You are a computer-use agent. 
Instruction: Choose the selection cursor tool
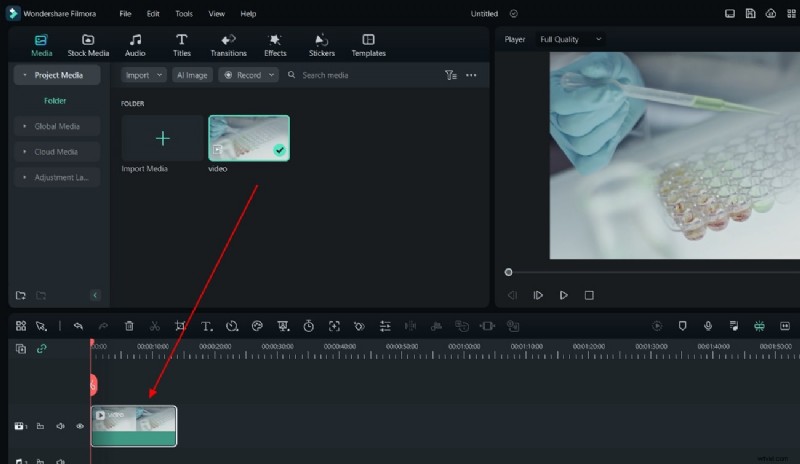point(41,326)
